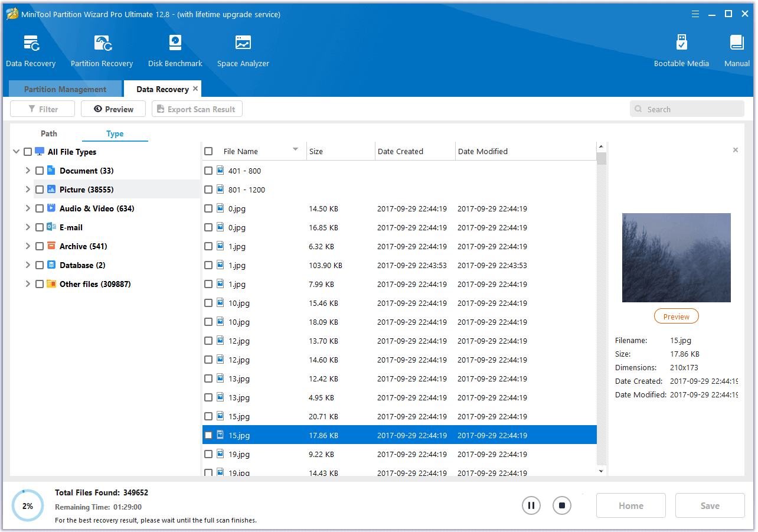Image resolution: width=758 pixels, height=532 pixels.
Task: Click the Export Scan Result button
Action: click(x=197, y=109)
